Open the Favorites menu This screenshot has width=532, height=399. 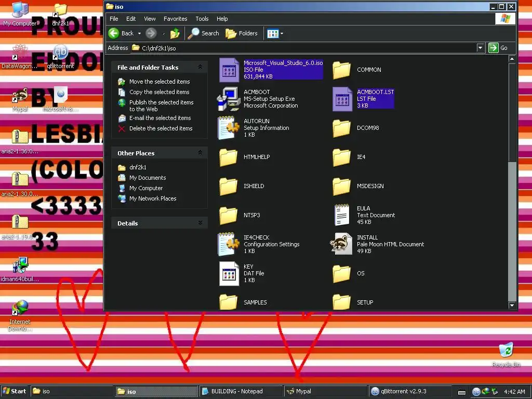click(x=176, y=19)
